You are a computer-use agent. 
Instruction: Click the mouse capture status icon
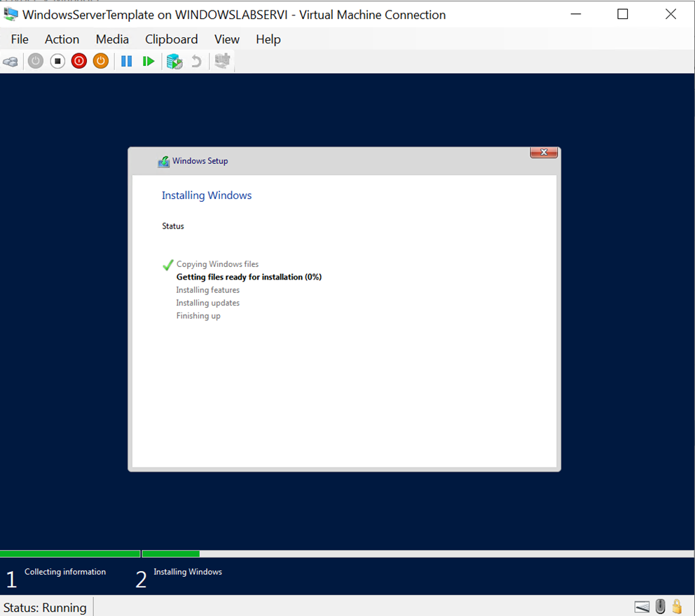[x=659, y=606]
